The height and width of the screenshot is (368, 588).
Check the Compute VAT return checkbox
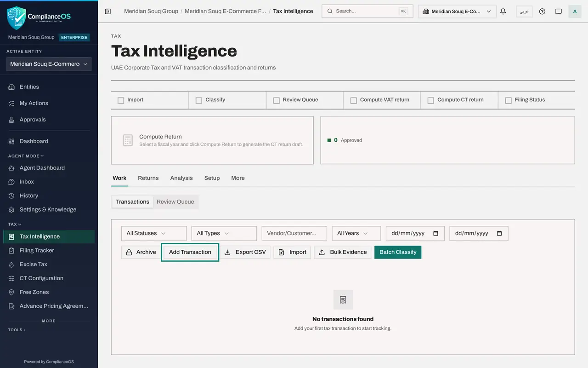click(354, 100)
